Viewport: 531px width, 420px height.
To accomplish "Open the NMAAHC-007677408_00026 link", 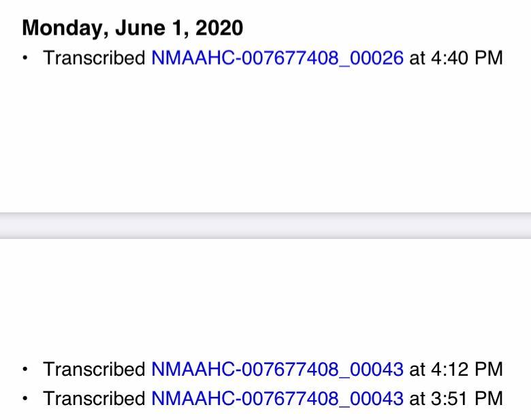I will click(x=277, y=58).
